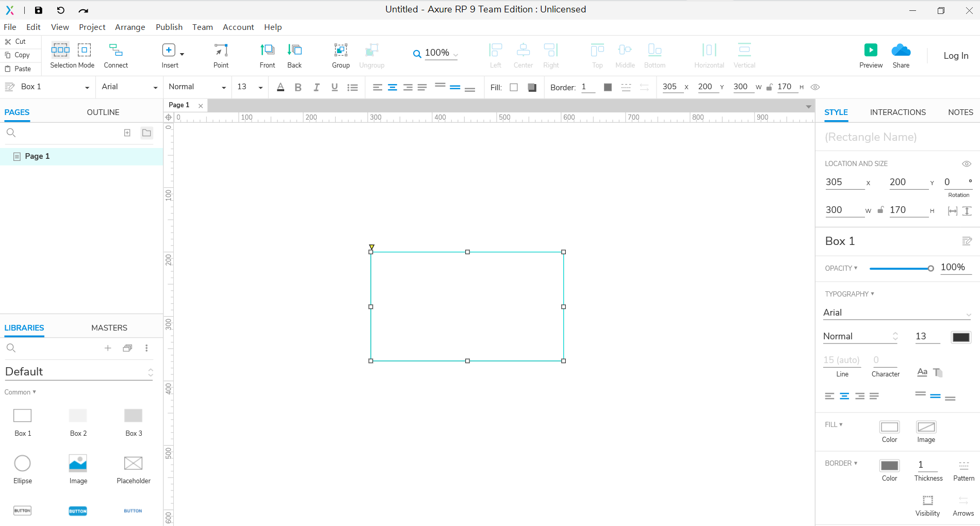The width and height of the screenshot is (980, 526).
Task: Click the text color icon in toolbar
Action: point(281,87)
